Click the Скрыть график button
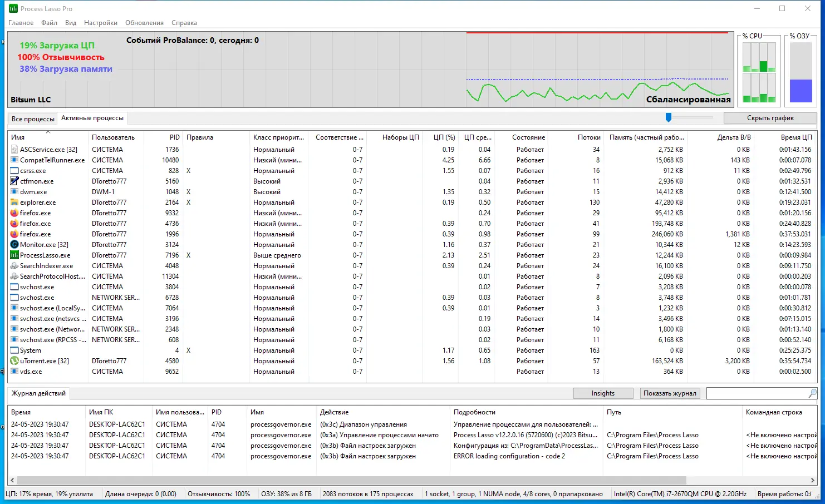This screenshot has width=825, height=504. tap(770, 118)
